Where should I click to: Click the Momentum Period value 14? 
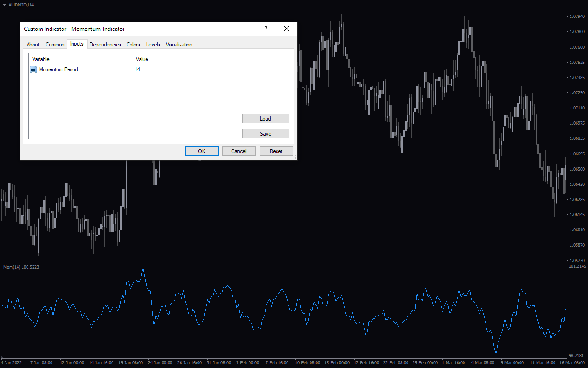pyautogui.click(x=186, y=69)
